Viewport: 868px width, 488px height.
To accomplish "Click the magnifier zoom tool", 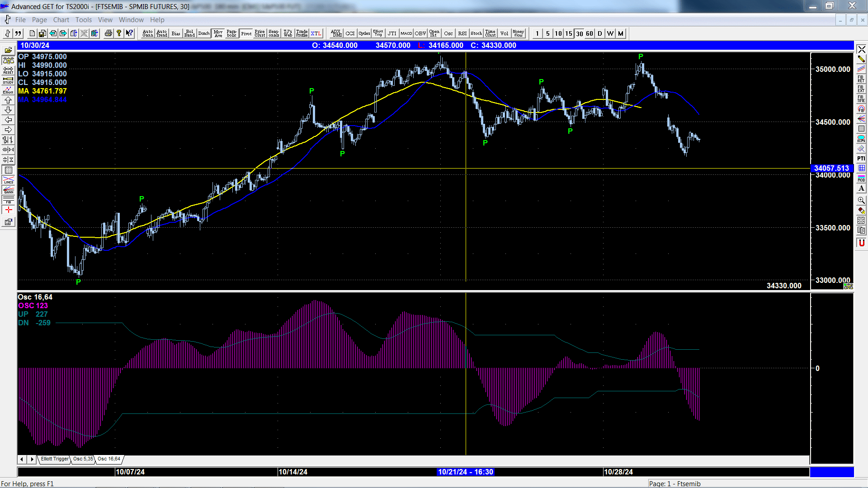I will pos(861,200).
